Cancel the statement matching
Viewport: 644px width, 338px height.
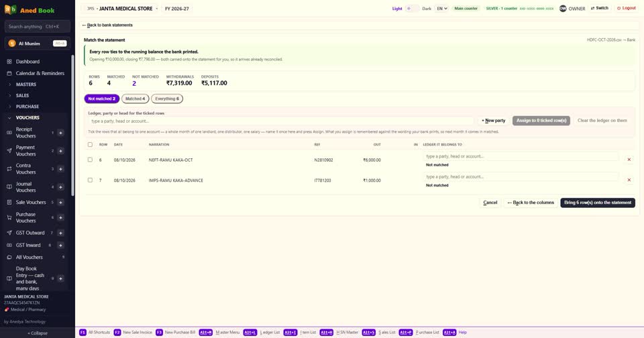490,203
